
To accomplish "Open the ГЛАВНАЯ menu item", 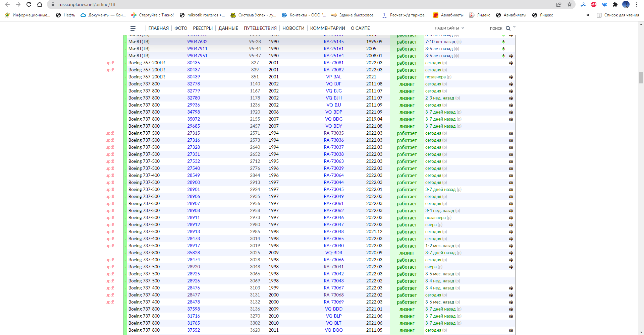I will [x=158, y=28].
